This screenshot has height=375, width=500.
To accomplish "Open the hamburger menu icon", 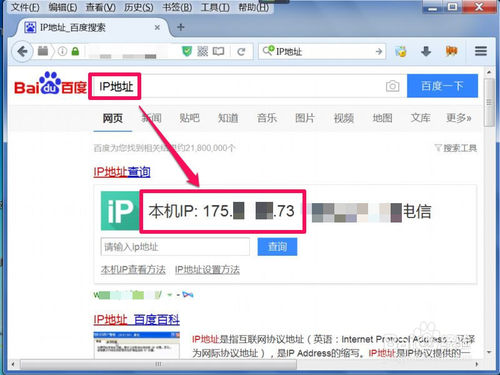I will 481,51.
